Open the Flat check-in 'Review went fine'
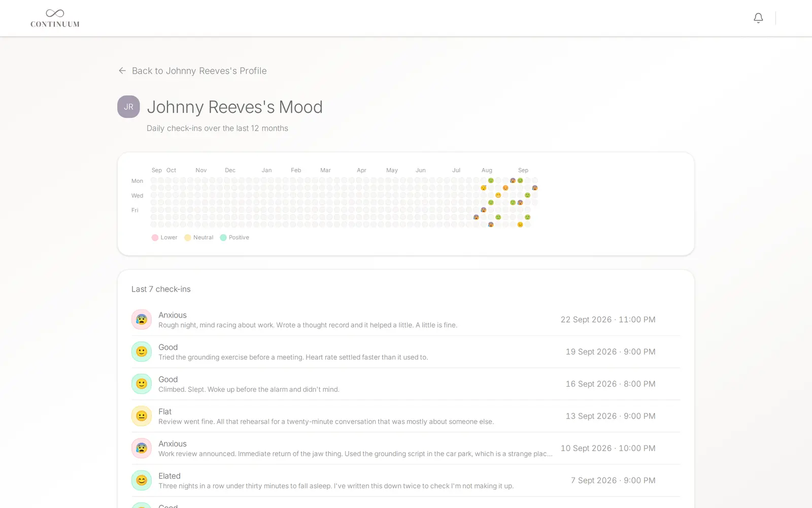The height and width of the screenshot is (508, 812). (405, 416)
